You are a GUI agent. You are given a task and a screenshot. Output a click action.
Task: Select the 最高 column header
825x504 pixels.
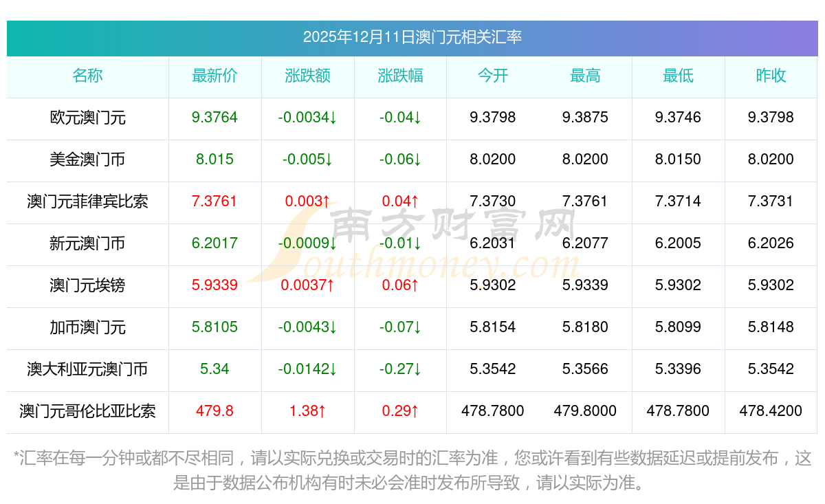585,76
